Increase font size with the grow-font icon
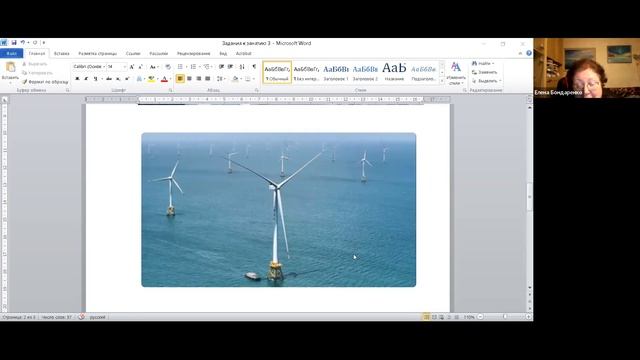This screenshot has width=640, height=360. pos(132,67)
